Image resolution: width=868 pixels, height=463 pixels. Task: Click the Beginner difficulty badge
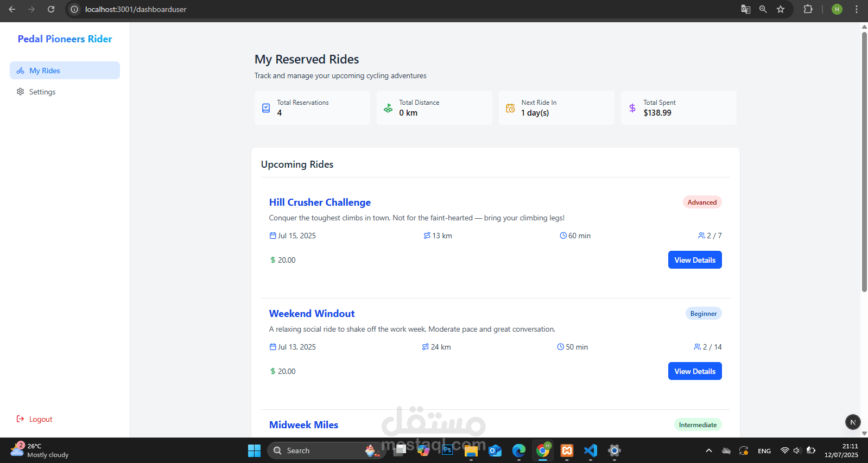[x=704, y=314]
